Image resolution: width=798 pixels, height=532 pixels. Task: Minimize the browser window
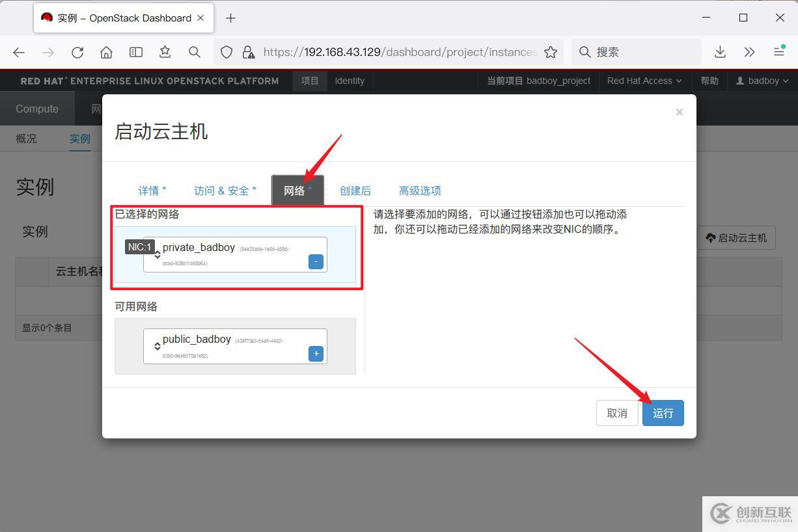[706, 18]
